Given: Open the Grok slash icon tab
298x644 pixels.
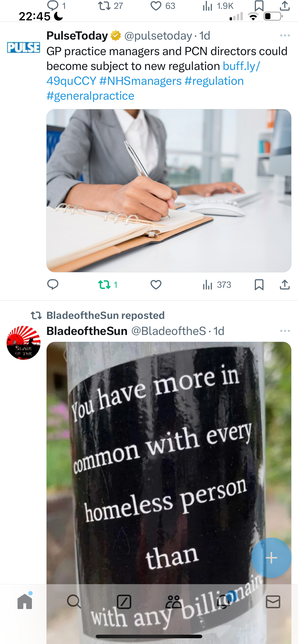Looking at the screenshot, I should click(124, 602).
